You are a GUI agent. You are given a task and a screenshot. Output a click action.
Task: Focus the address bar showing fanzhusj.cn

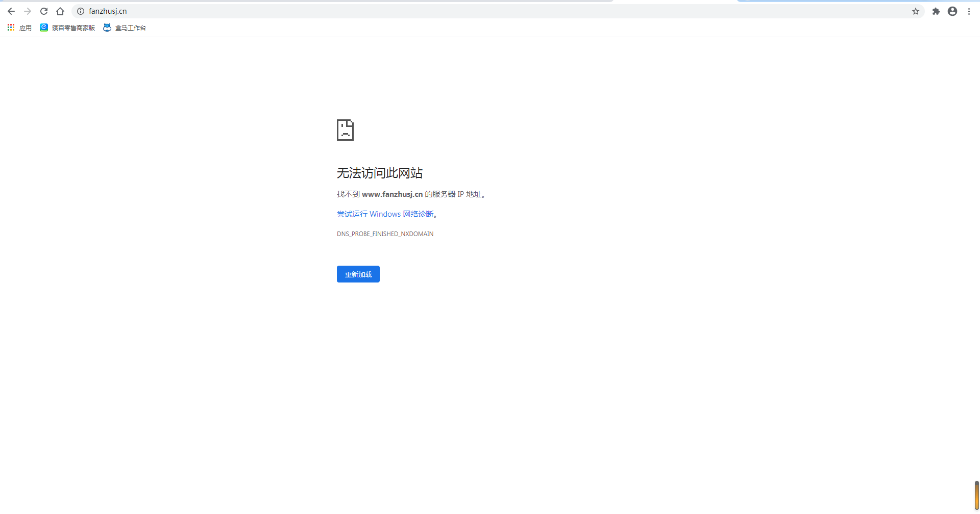[x=459, y=11]
